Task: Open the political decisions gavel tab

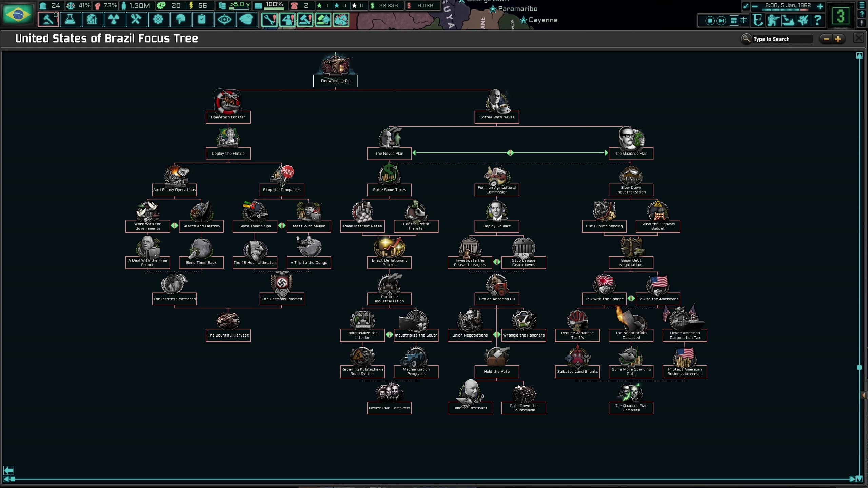Action: click(48, 19)
